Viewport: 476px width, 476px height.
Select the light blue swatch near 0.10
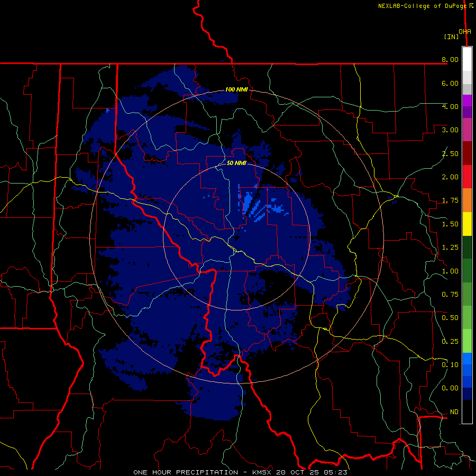tap(467, 359)
